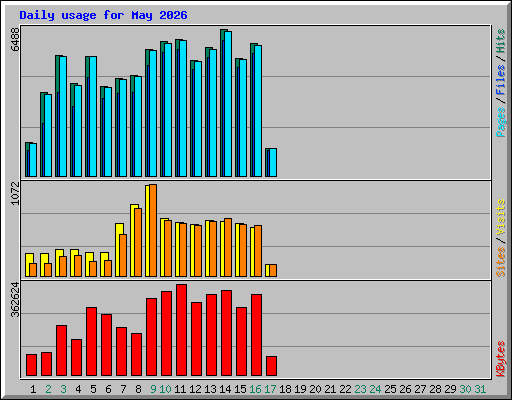Click the orange sites bar for day 14
The width and height of the screenshot is (512, 400).
pyautogui.click(x=228, y=247)
